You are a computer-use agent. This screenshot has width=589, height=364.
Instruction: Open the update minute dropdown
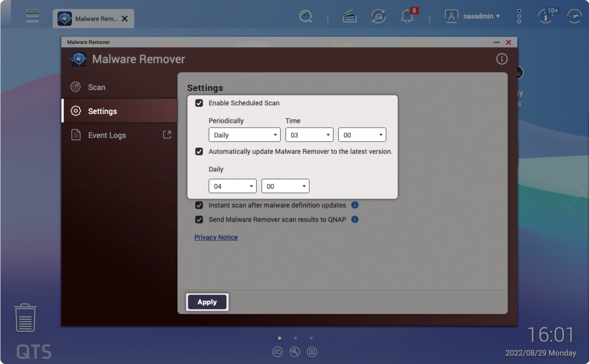pos(286,186)
